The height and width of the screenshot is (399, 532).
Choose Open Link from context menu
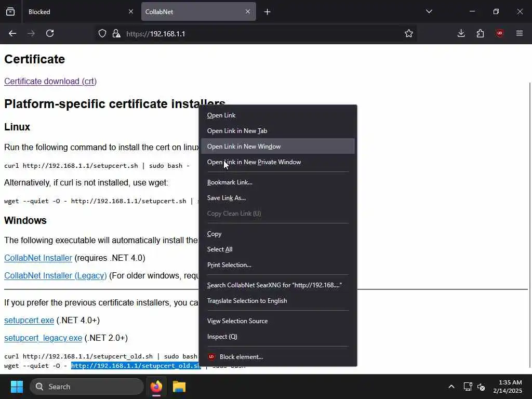pyautogui.click(x=277, y=115)
